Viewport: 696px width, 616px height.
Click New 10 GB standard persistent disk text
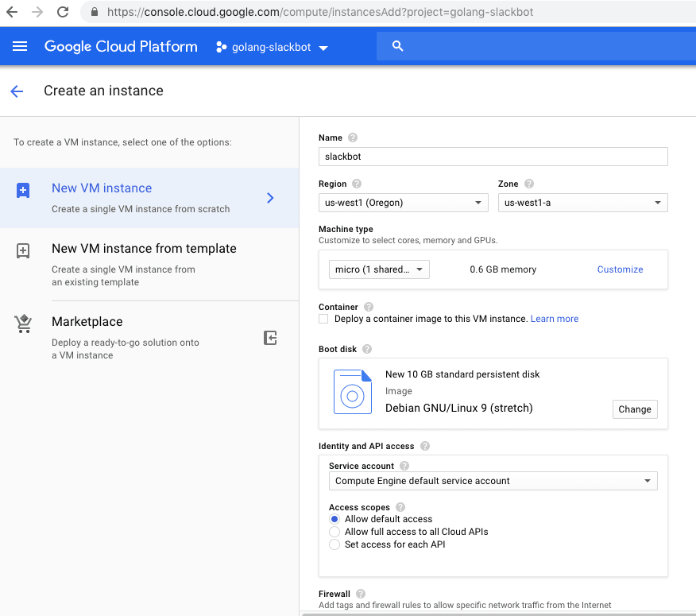pyautogui.click(x=462, y=374)
